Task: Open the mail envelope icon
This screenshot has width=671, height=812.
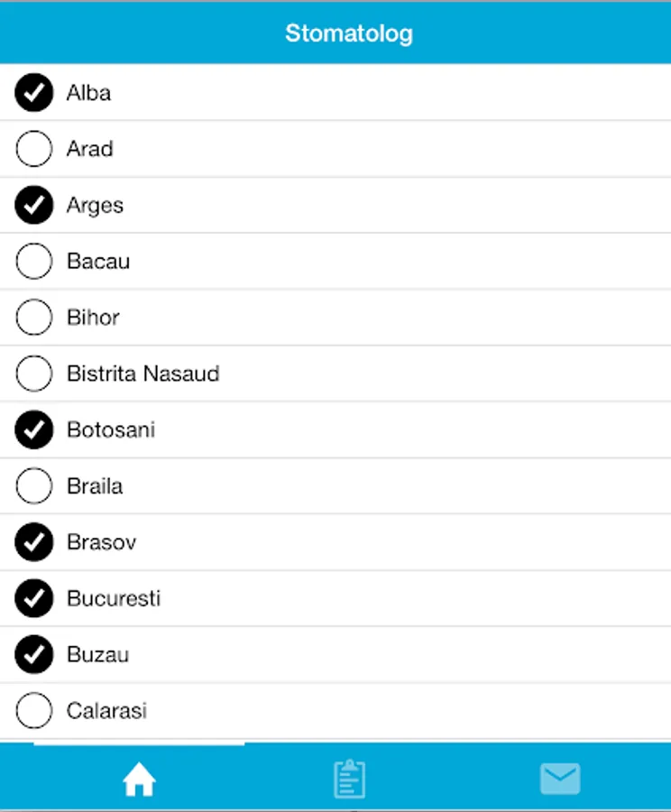Action: pyautogui.click(x=559, y=778)
